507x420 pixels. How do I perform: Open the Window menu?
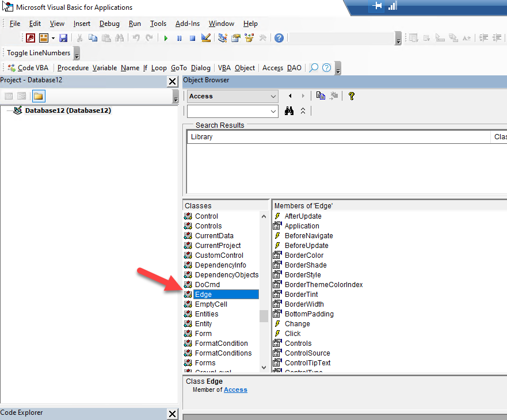click(221, 24)
